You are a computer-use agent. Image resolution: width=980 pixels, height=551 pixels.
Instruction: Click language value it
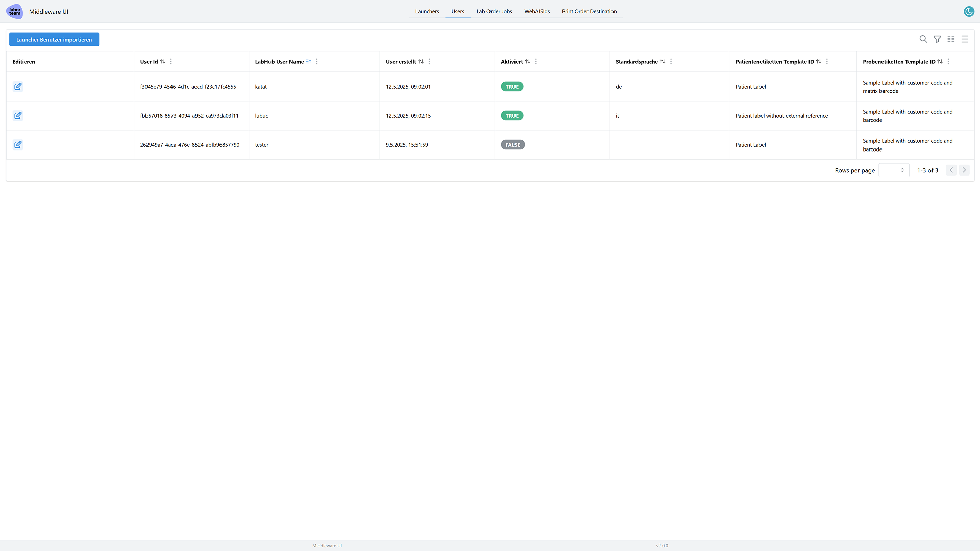coord(617,116)
